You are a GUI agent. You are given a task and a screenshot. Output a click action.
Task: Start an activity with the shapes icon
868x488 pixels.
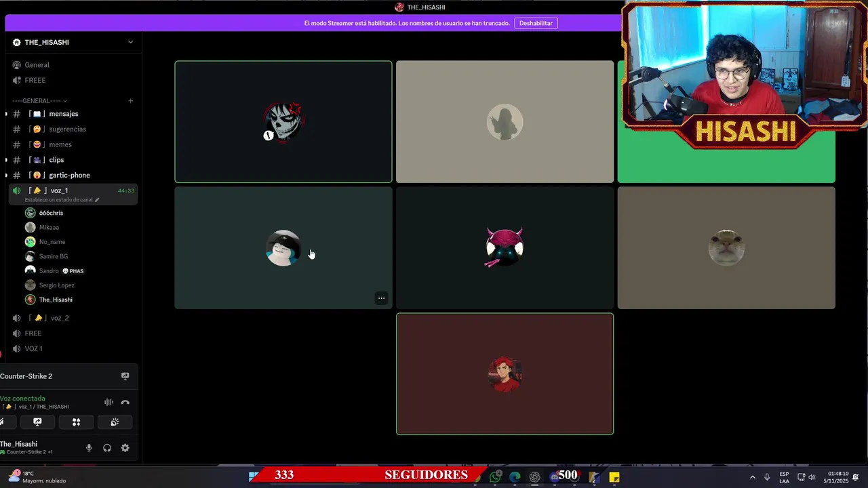[76, 422]
